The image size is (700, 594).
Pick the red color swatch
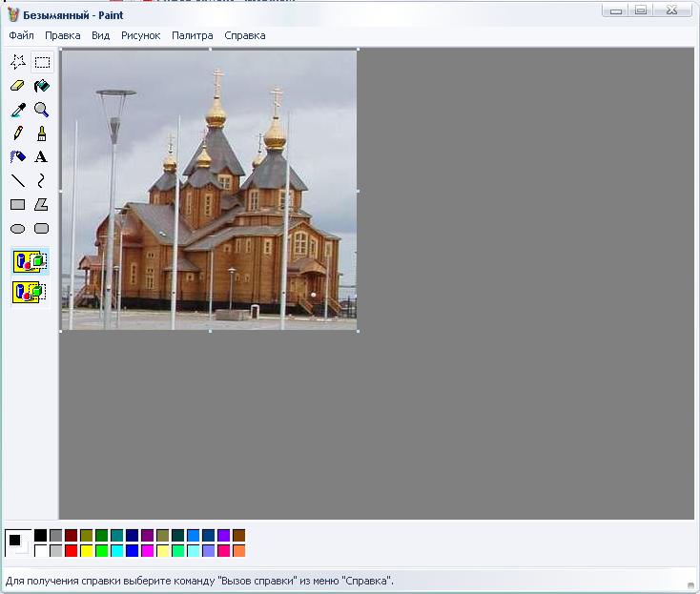[72, 550]
